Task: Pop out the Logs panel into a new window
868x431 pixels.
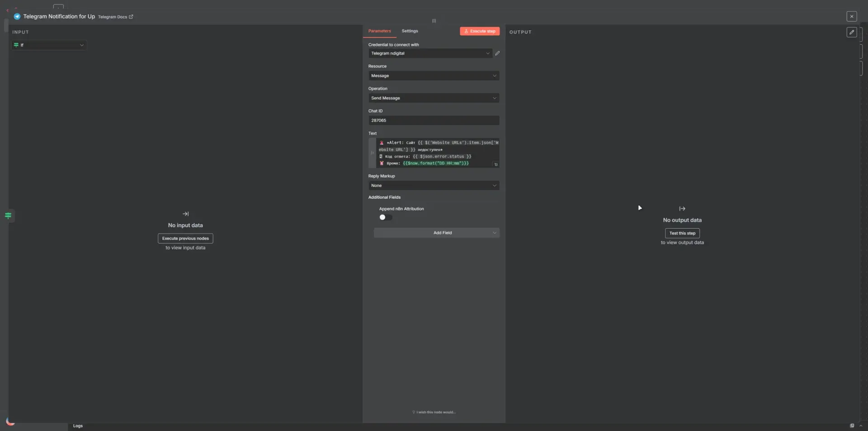Action: 852,426
